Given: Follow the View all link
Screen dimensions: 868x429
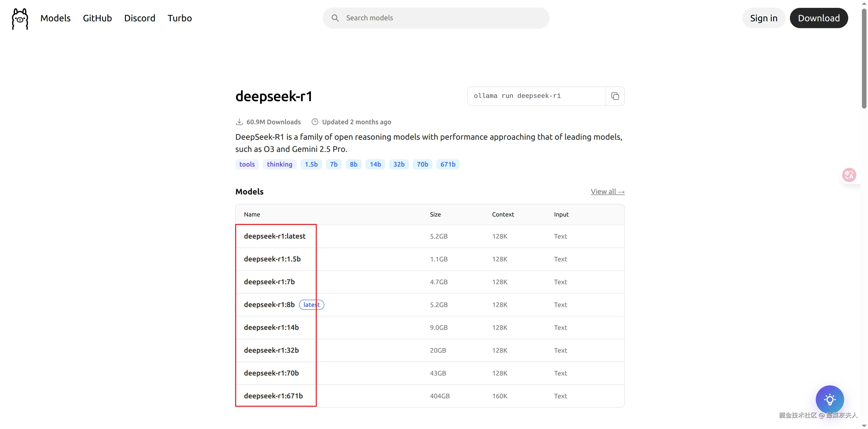Looking at the screenshot, I should (x=607, y=191).
